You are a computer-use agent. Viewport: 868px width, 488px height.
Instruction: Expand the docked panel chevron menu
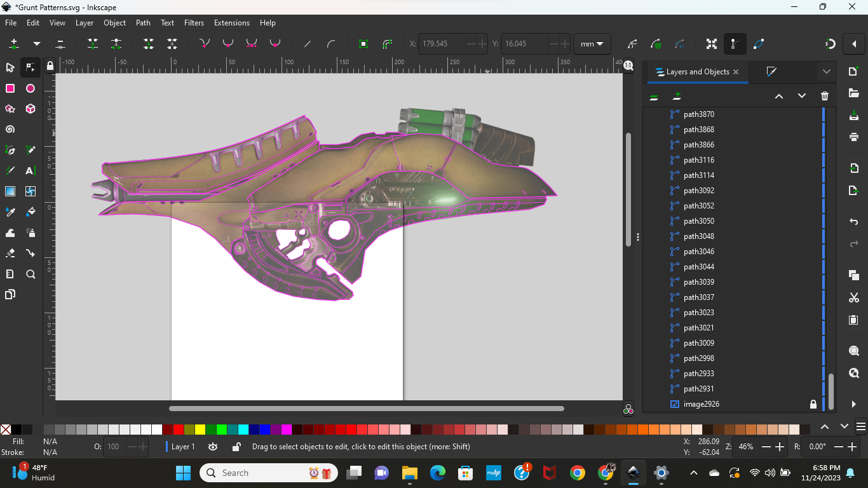826,72
